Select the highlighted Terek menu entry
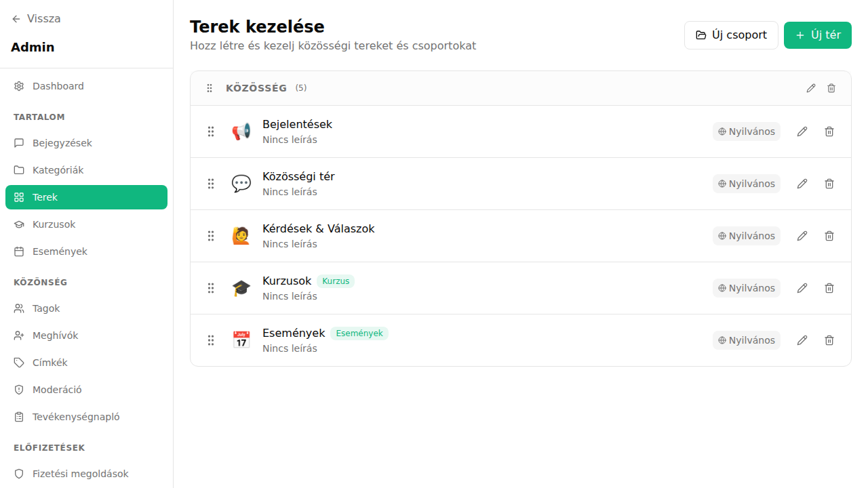The height and width of the screenshot is (488, 868). coord(45,197)
